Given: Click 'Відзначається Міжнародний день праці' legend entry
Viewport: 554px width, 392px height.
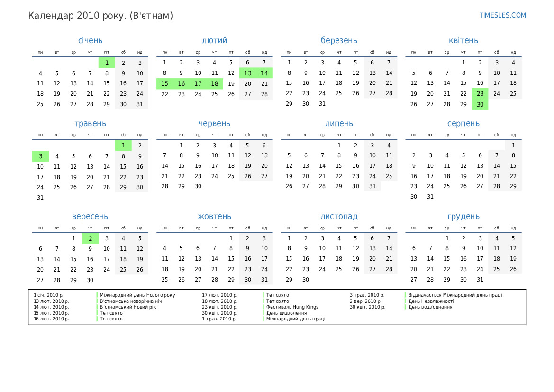Looking at the screenshot, I should point(455,295).
